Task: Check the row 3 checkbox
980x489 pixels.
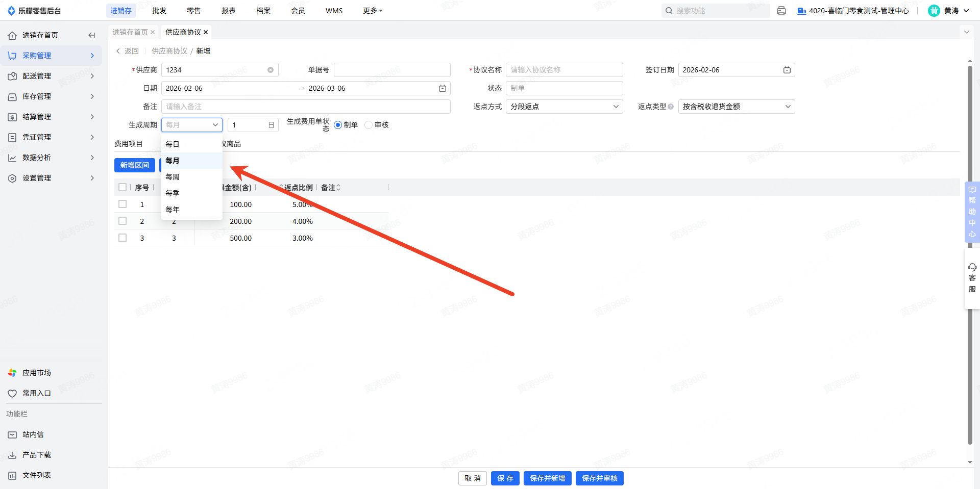Action: (122, 238)
